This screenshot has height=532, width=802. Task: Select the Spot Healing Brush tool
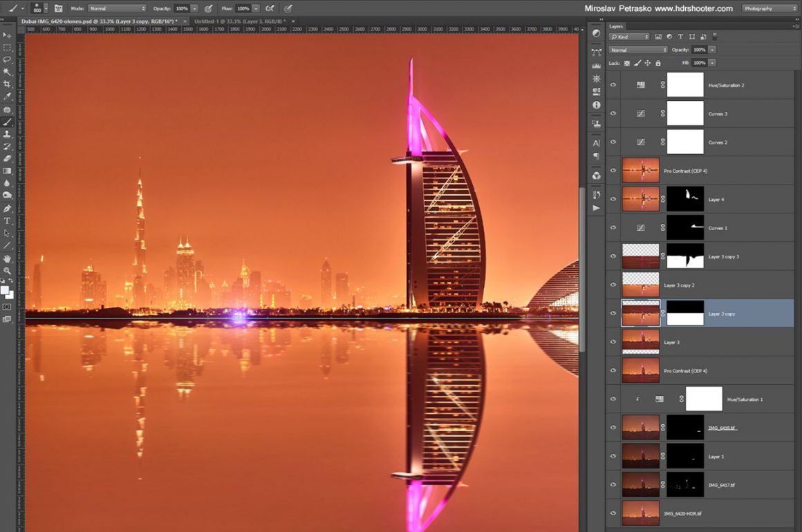pyautogui.click(x=7, y=109)
